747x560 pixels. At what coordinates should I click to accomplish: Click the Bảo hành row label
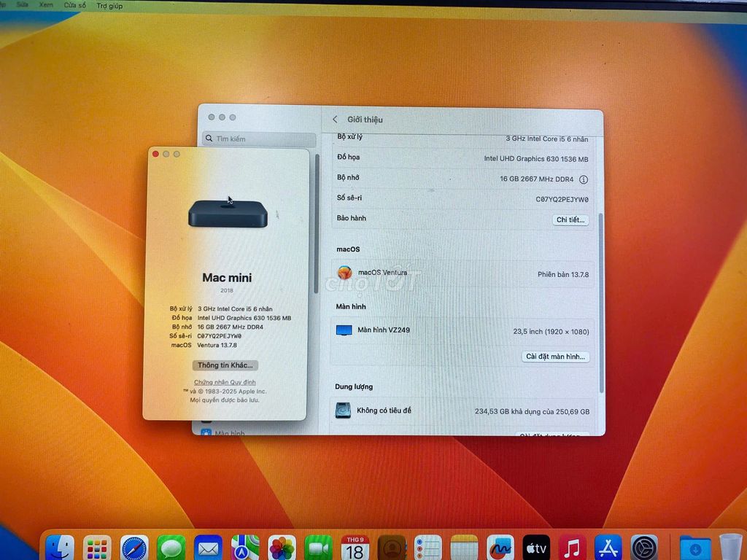click(x=351, y=218)
